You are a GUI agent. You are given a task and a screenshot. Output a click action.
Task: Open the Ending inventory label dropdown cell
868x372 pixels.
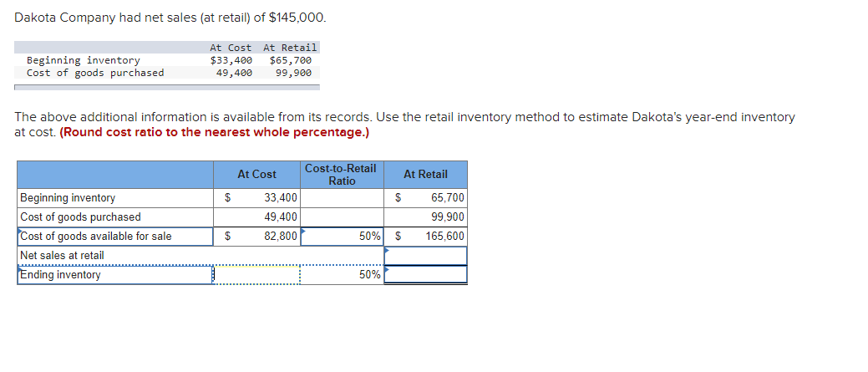[115, 275]
